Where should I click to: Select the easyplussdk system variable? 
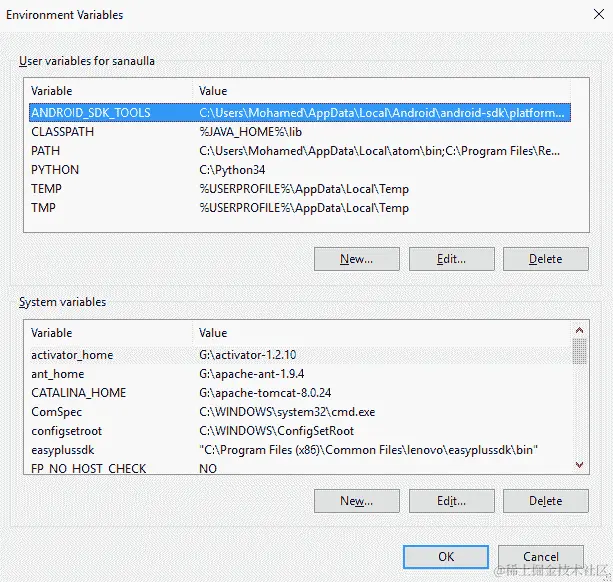(x=300, y=450)
